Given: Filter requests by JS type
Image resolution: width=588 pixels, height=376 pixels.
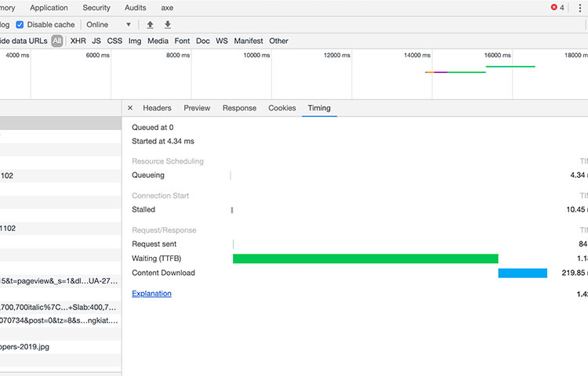Looking at the screenshot, I should [96, 41].
